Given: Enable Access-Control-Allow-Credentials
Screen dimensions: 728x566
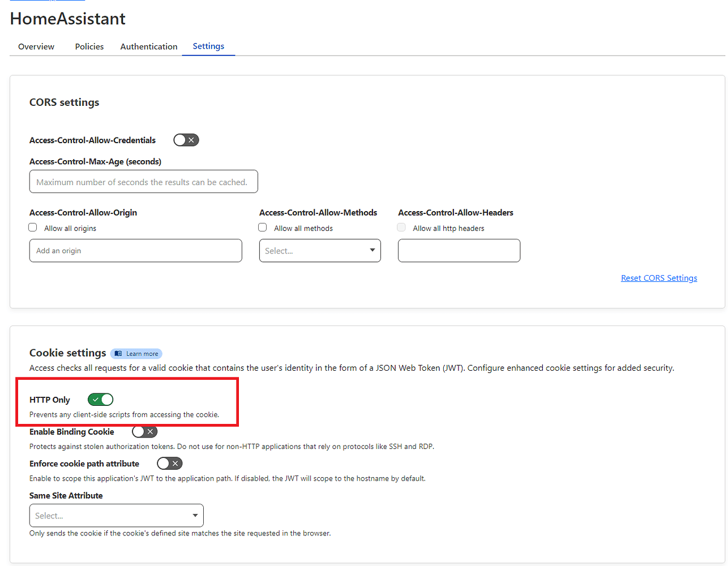Looking at the screenshot, I should 186,140.
